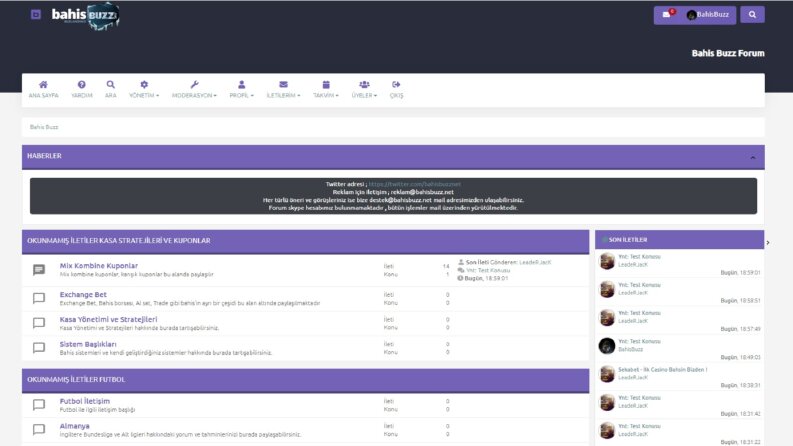The width and height of the screenshot is (793, 446).
Task: Open the Almanya board
Action: (x=74, y=426)
